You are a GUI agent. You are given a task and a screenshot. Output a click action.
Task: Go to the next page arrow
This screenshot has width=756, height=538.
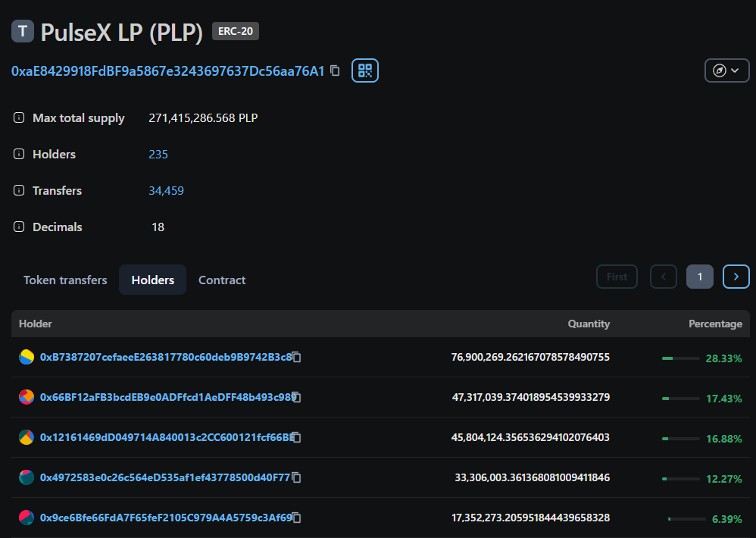tap(736, 277)
